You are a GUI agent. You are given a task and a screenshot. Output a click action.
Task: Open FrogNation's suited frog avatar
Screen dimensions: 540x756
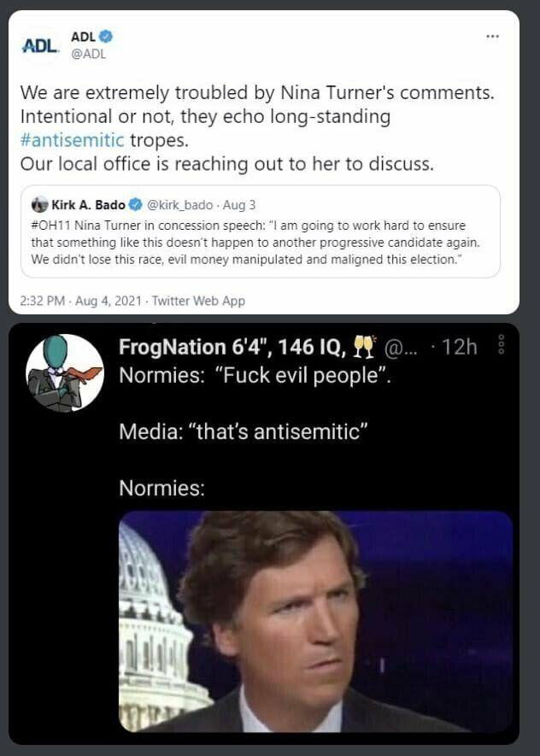pyautogui.click(x=65, y=372)
